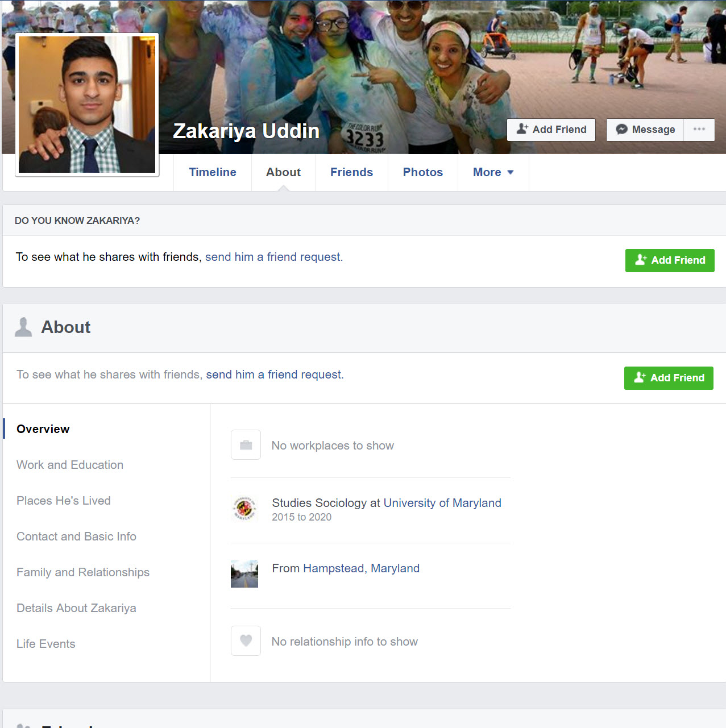
Task: Open the Hampstead, Maryland link
Action: tap(359, 568)
